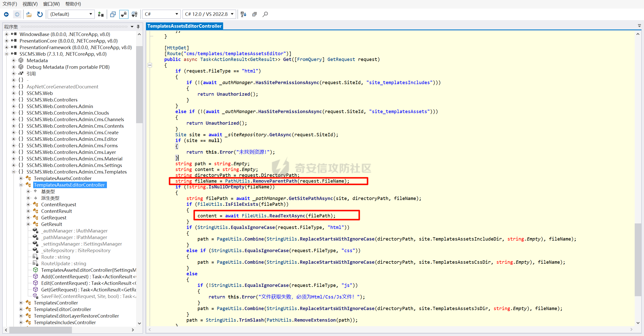Open the 帮助(H) menu
The image size is (644, 336).
pos(73,4)
